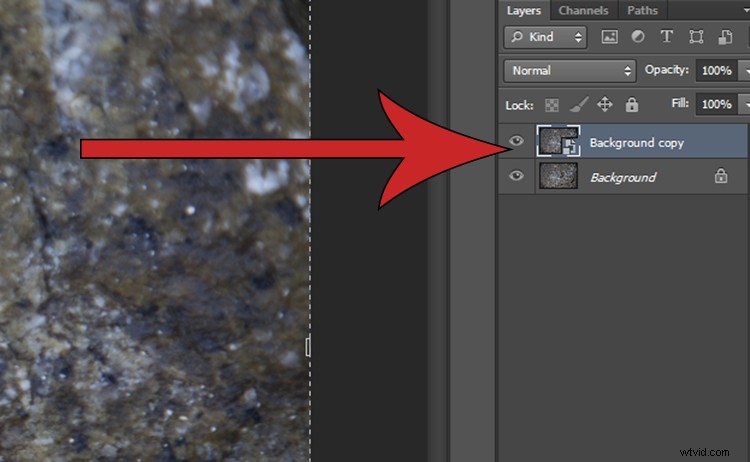Select the Background copy layer thumbnail
This screenshot has height=462, width=750.
pyautogui.click(x=558, y=141)
